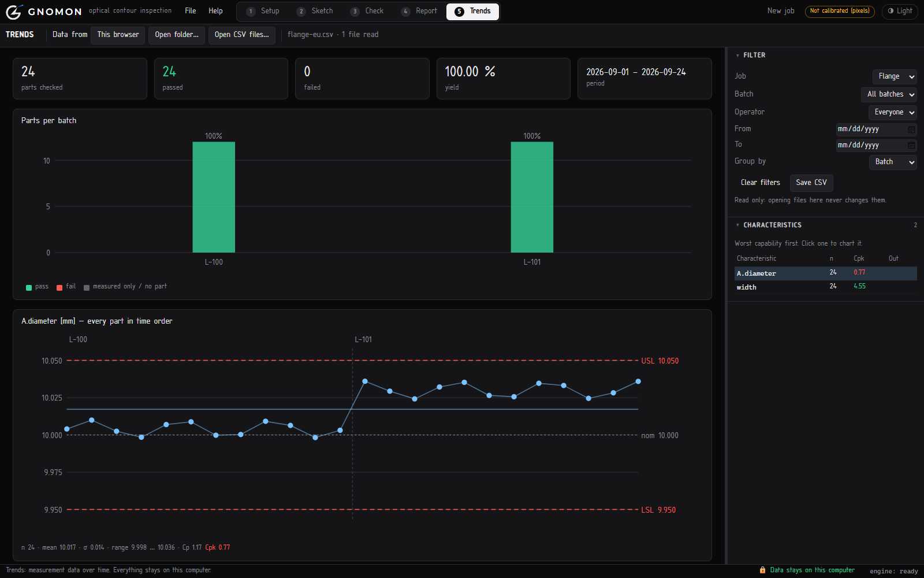This screenshot has width=924, height=578.
Task: Open the Help menu
Action: point(215,11)
